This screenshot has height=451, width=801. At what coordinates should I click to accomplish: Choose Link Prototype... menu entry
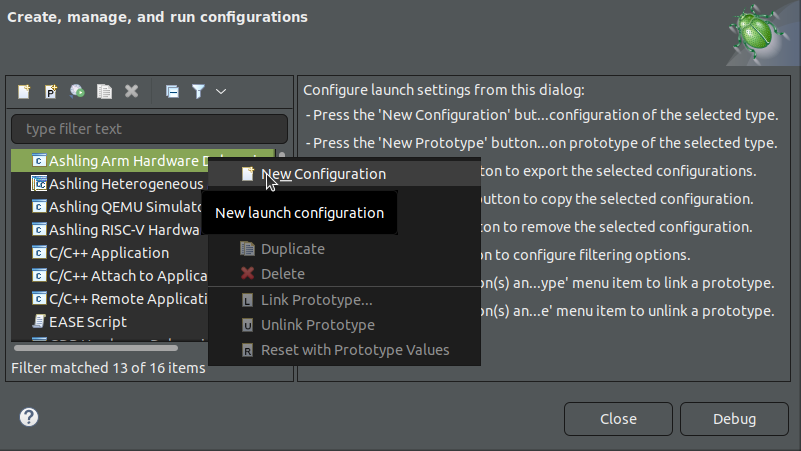point(316,299)
